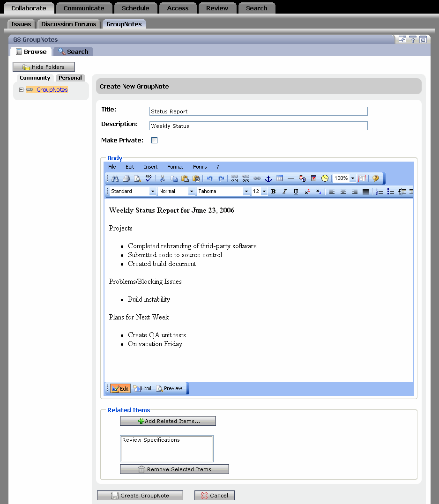This screenshot has width=439, height=504.
Task: Insert a table using the table icon
Action: point(280,178)
